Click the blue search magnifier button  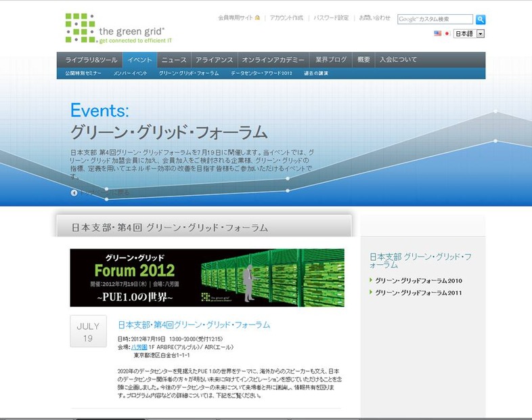[481, 20]
